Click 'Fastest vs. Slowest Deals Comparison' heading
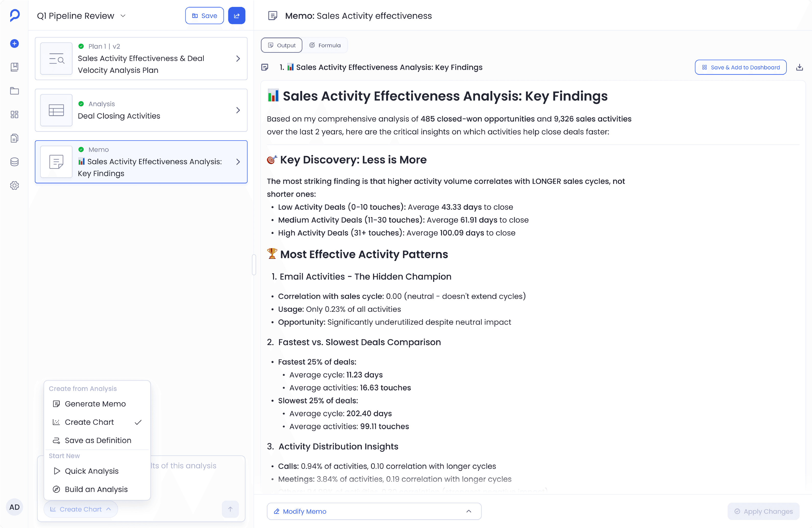This screenshot has width=812, height=528. point(360,342)
